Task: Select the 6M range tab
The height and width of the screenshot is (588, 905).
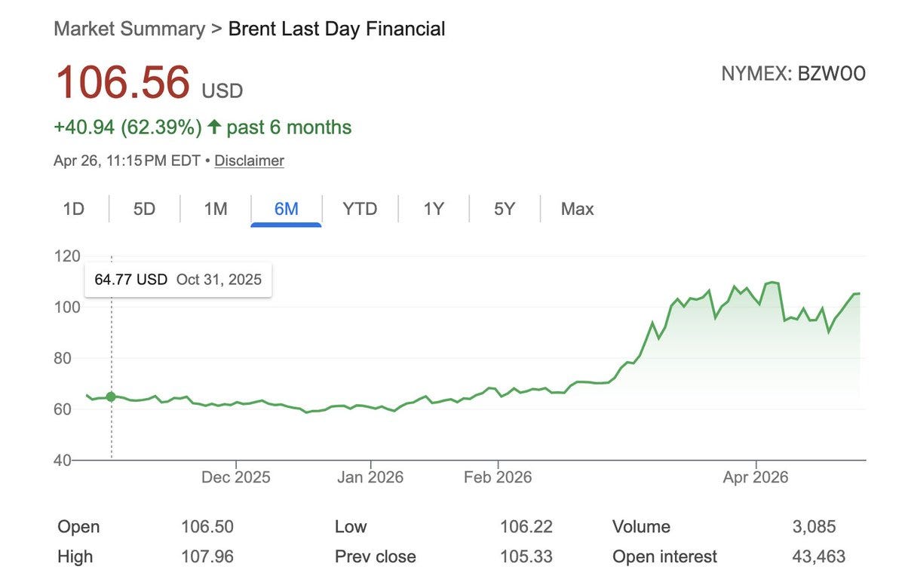Action: (x=287, y=209)
